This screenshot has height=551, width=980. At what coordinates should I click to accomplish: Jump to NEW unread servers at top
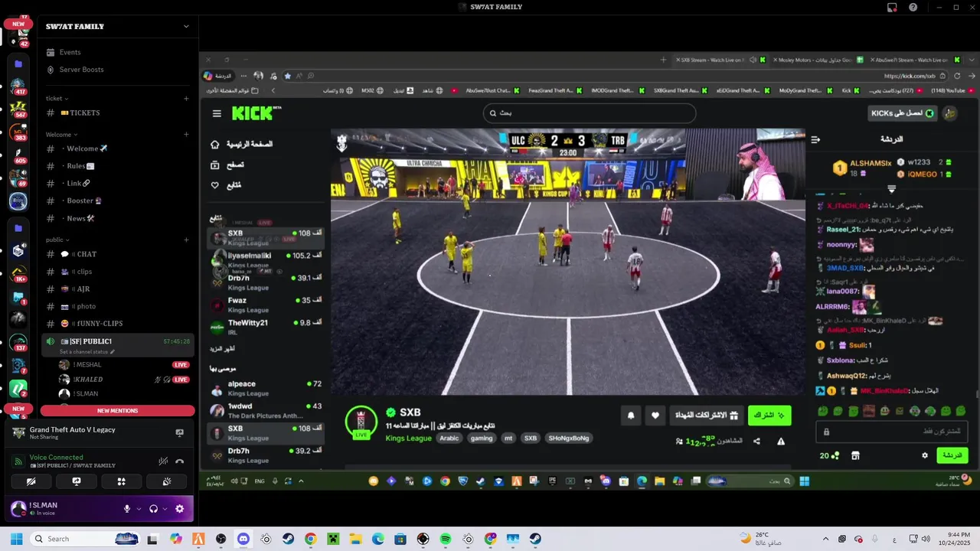point(18,24)
